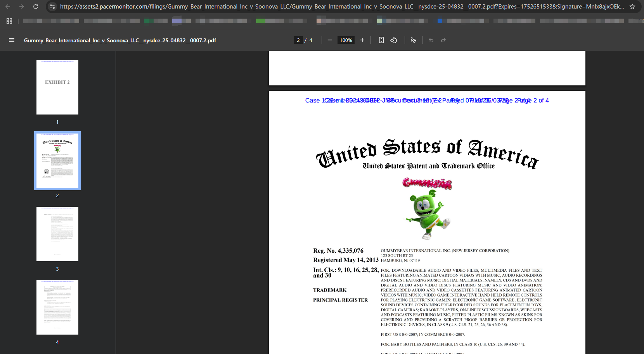Click the 100% zoom level field
644x354 pixels.
(x=346, y=40)
